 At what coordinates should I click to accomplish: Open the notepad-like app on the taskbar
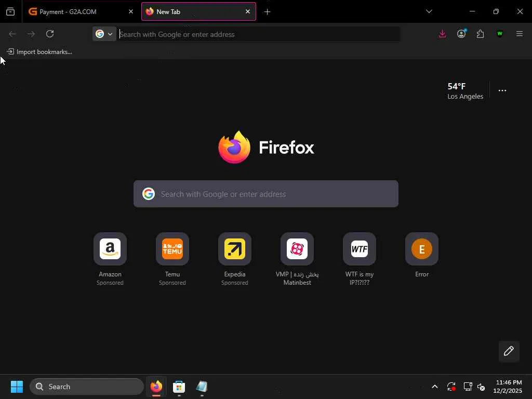(202, 387)
